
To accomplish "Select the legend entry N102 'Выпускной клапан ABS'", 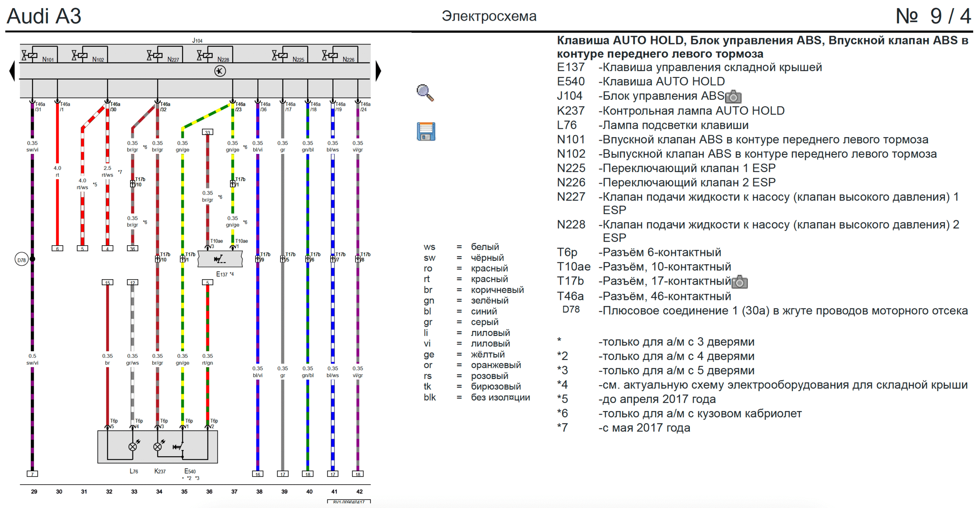I will pos(747,154).
